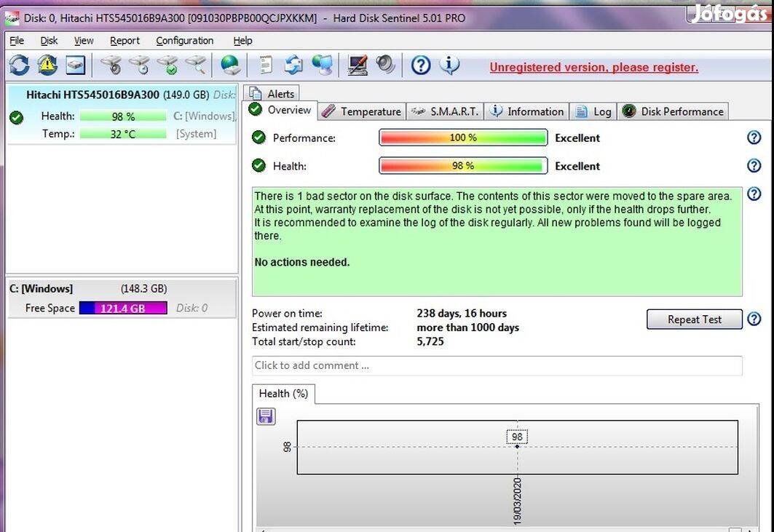Click the Free Space 121.4 GB bar
Image resolution: width=774 pixels, height=532 pixels.
pos(123,308)
